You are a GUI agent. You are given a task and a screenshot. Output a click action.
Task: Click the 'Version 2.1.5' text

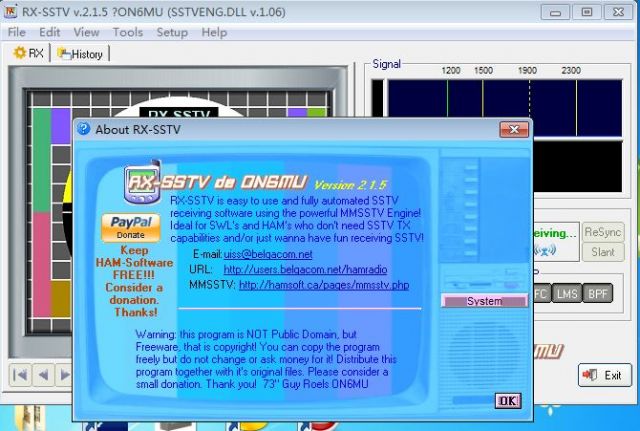click(x=350, y=185)
